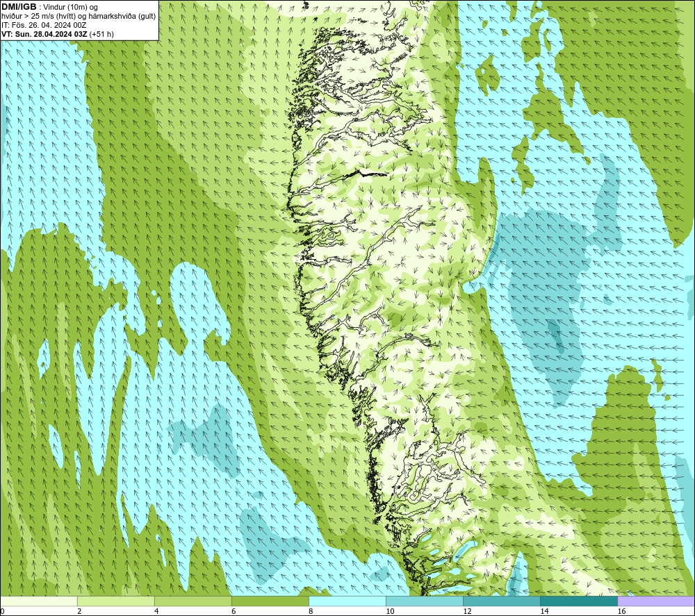Click the dark green 6–8 m/s legend swatch
This screenshot has height=616, width=695.
point(270,601)
